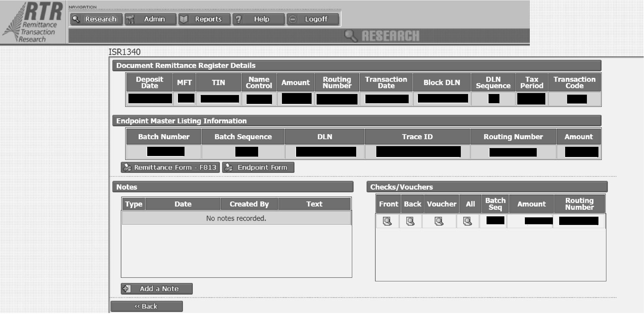
Task: Click the Created By notes column header
Action: point(249,204)
